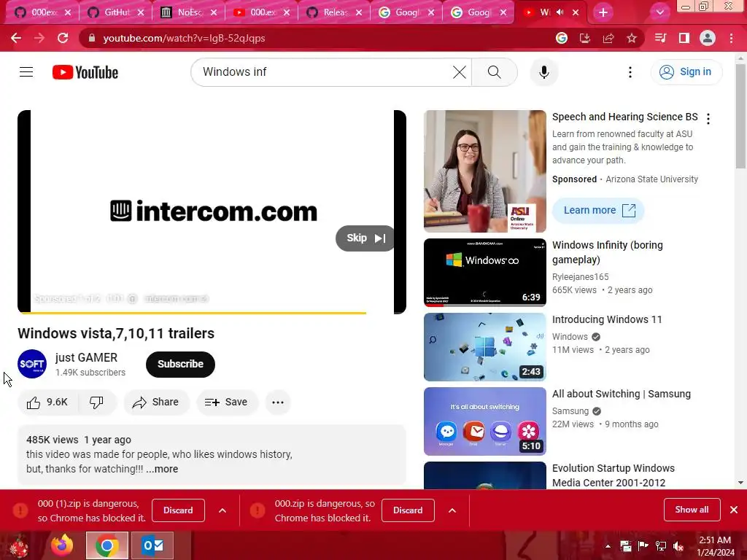Discard the 000 (1).zip download
The width and height of the screenshot is (747, 560).
[178, 510]
